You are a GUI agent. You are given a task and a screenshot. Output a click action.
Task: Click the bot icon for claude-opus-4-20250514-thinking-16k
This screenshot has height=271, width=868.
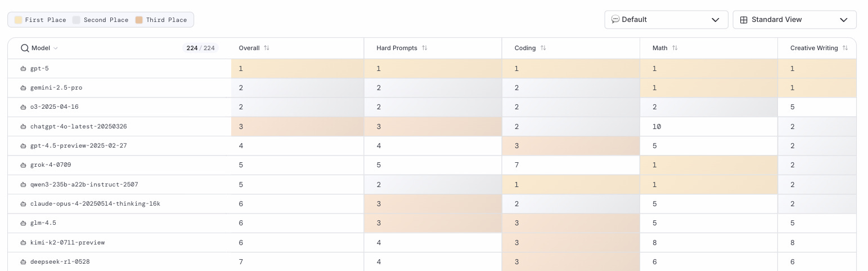[x=23, y=204]
